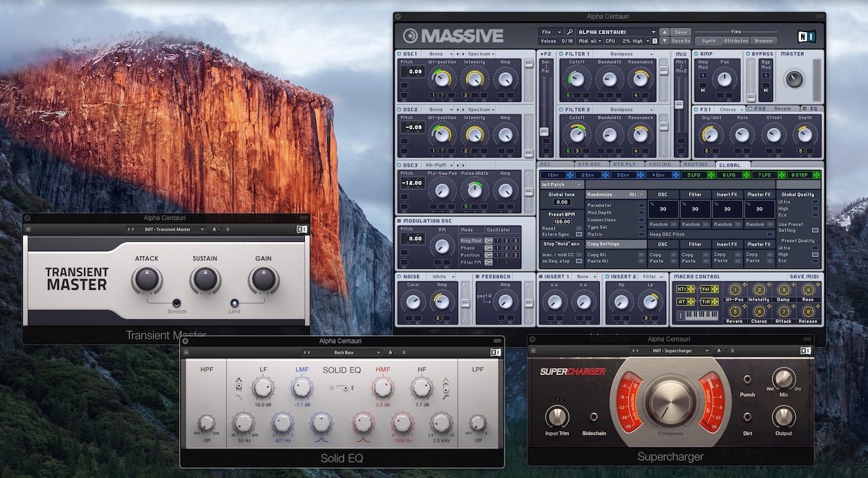Switch to the OSC tab
The image size is (868, 478).
point(555,165)
